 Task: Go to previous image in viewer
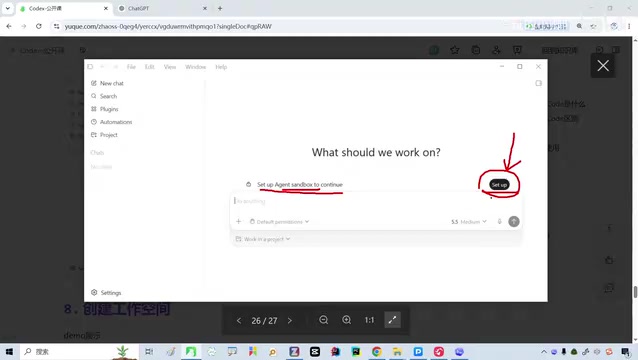(x=239, y=321)
